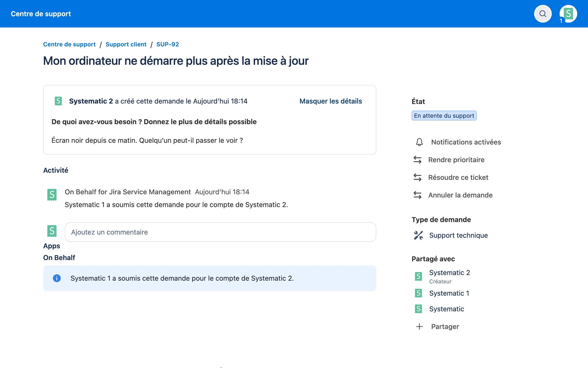Choose Annuler la demande action
Viewport: 588px width, 368px height.
[x=460, y=195]
